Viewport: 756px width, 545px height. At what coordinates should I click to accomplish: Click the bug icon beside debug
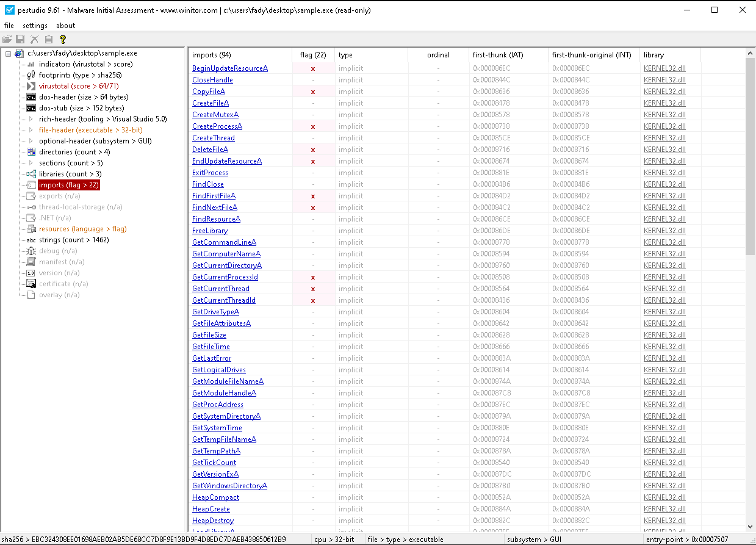coord(31,251)
